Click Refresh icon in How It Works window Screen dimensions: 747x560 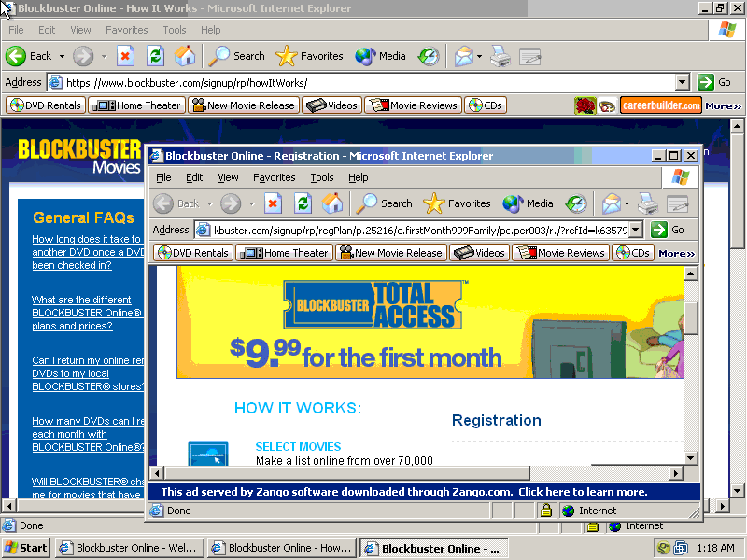155,56
